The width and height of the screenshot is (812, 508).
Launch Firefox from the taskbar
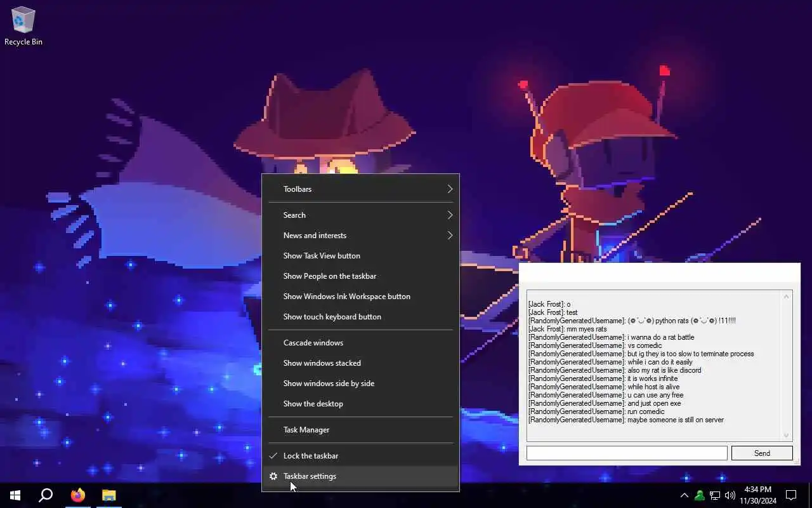78,495
